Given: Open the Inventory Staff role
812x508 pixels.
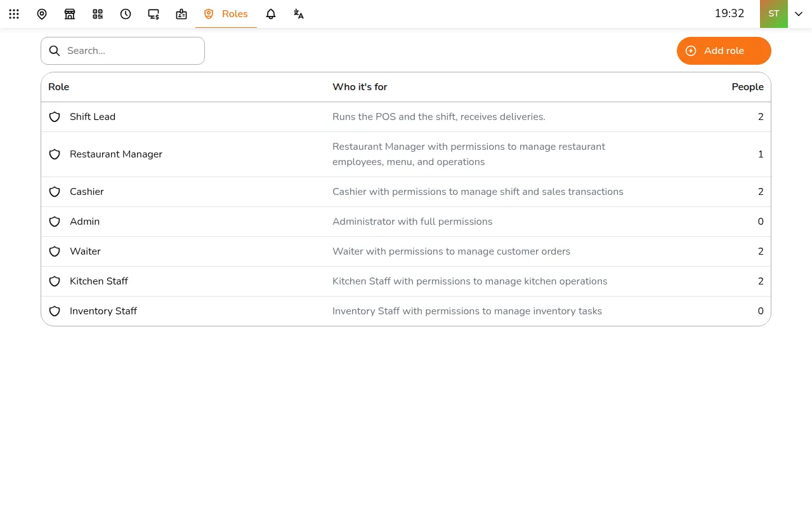Looking at the screenshot, I should (406, 311).
